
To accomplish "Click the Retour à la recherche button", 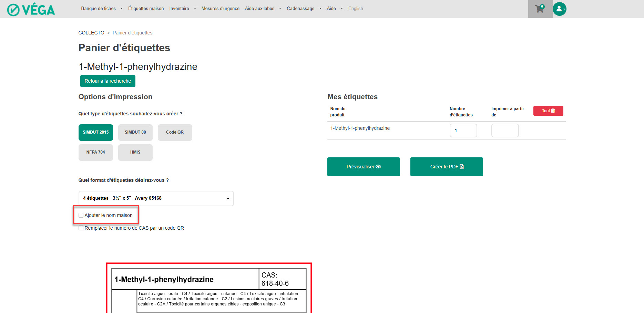I will point(108,81).
